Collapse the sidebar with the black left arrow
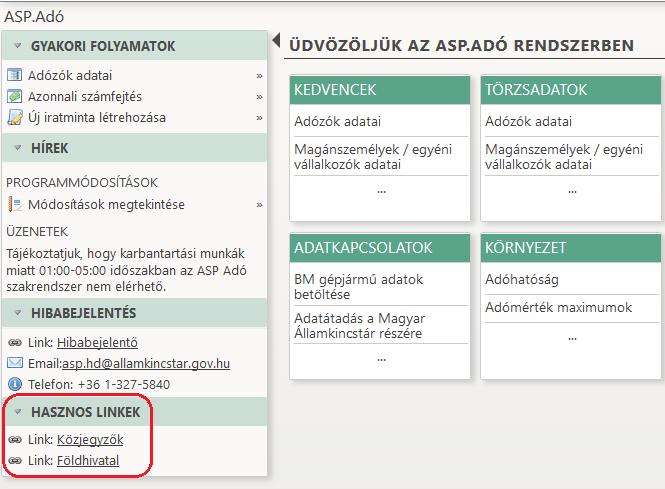 coord(277,41)
